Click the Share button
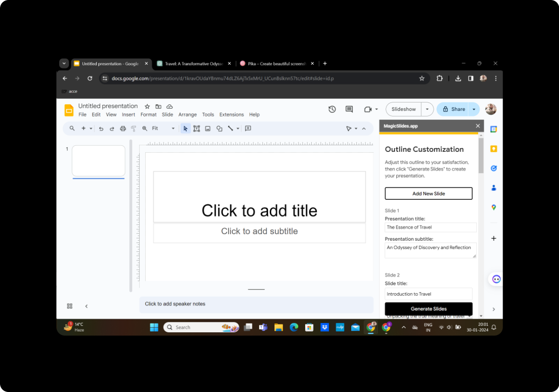This screenshot has height=392, width=559. [454, 110]
